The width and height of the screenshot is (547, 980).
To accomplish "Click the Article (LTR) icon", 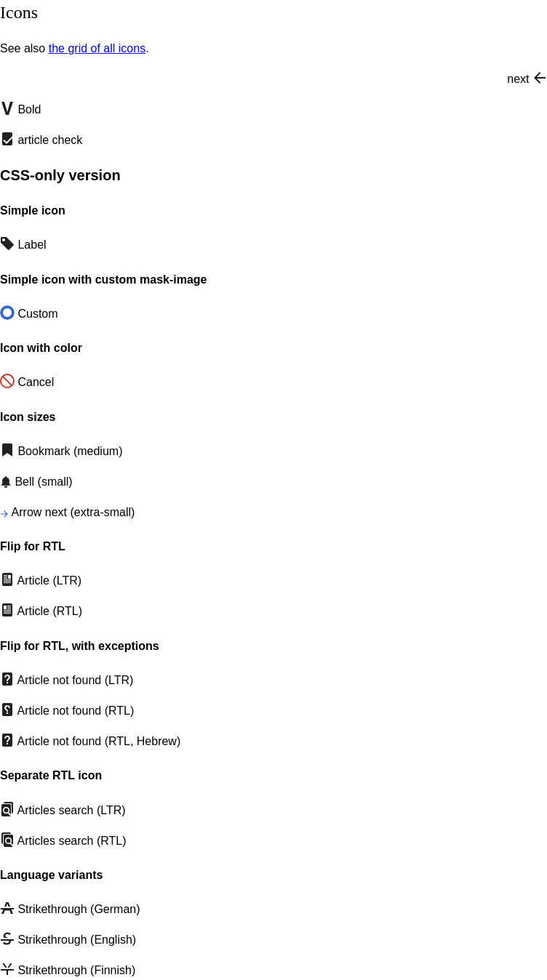I will 7,579.
